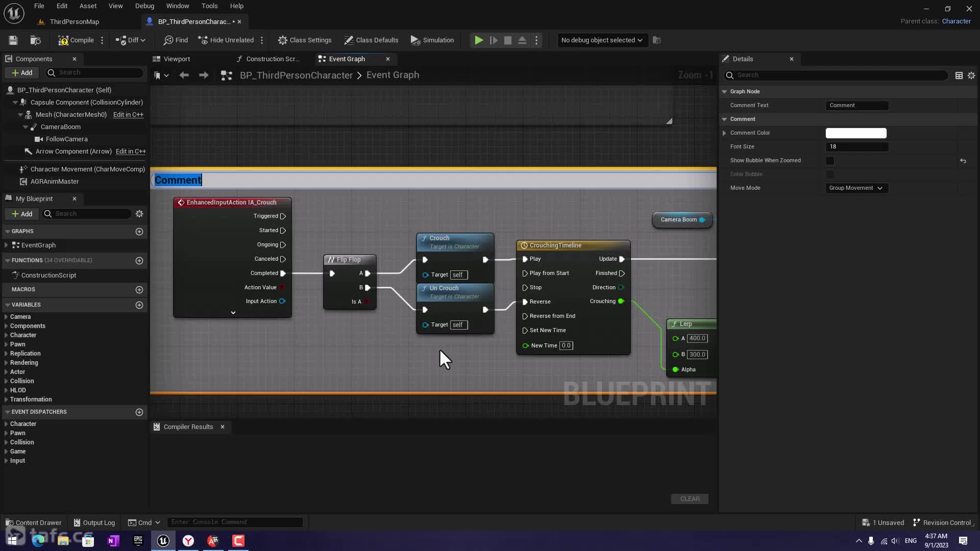Viewport: 980px width, 551px height.
Task: Reset Show Bubble When Zoomed to default
Action: [x=963, y=161]
